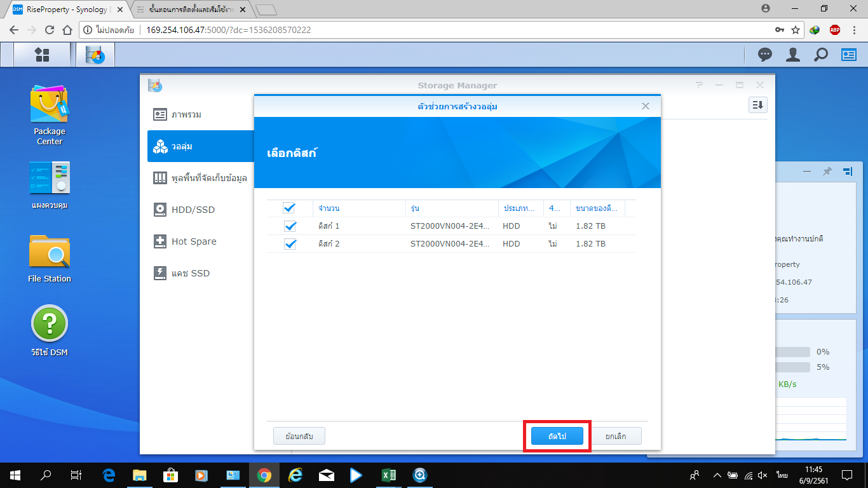Screen dimensions: 868x488
Task: Select Hot Spare in the sidebar
Action: pos(194,241)
